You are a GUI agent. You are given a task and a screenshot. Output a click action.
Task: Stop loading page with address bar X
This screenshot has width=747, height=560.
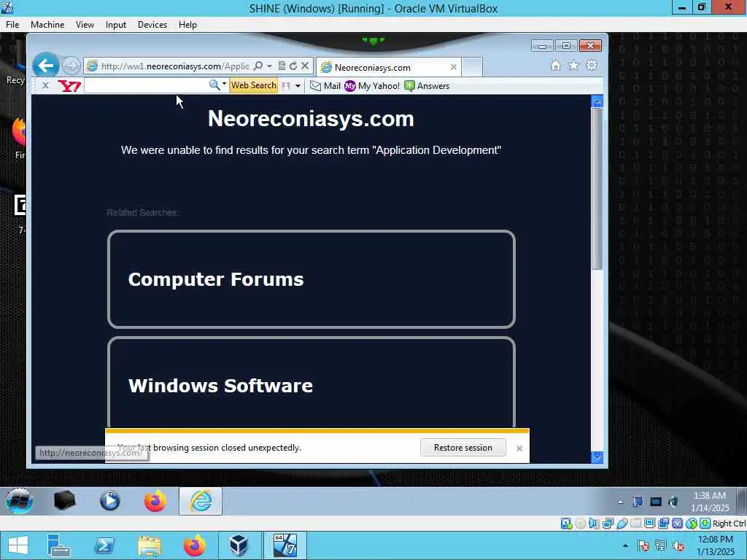click(305, 66)
